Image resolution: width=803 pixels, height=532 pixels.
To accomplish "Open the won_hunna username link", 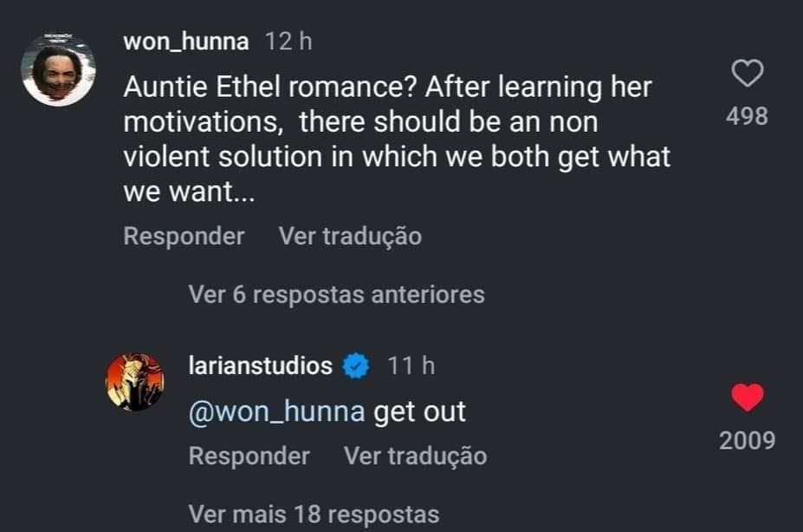I will pos(186,41).
